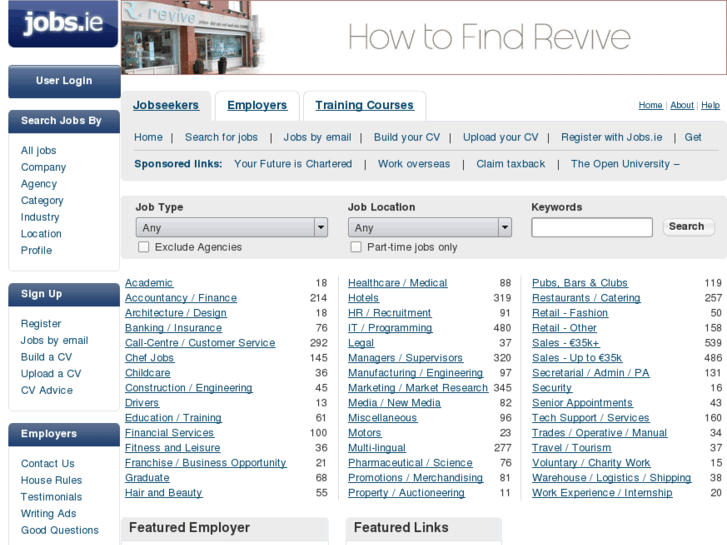Image resolution: width=727 pixels, height=545 pixels.
Task: Click Register with Jobs.ie in navigation bar
Action: (x=612, y=137)
